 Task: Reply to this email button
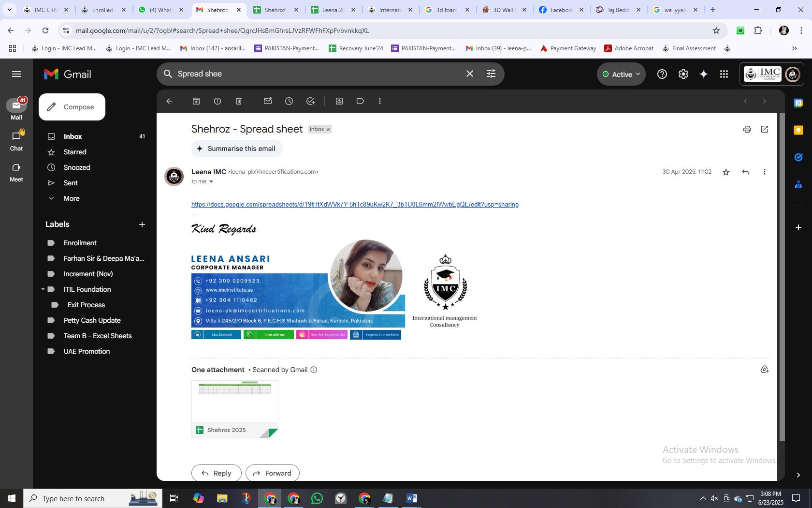click(216, 473)
